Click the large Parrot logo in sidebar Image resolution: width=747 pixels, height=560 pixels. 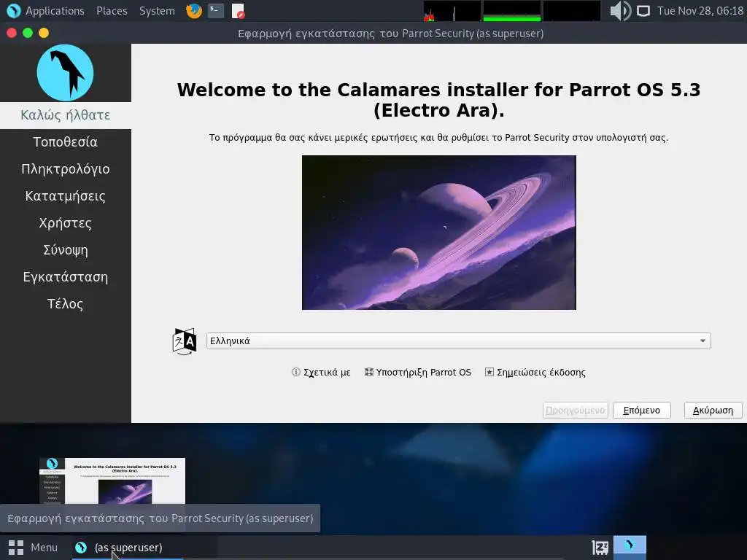coord(65,73)
